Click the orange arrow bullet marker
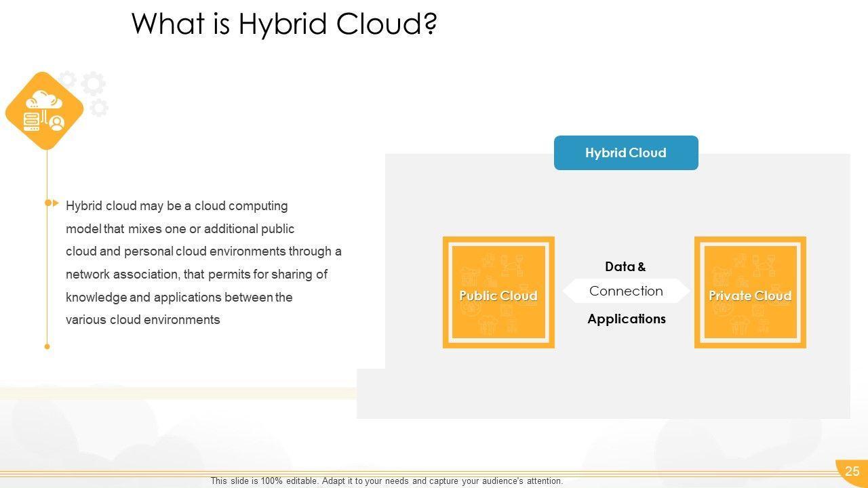This screenshot has height=488, width=868. pyautogui.click(x=52, y=203)
